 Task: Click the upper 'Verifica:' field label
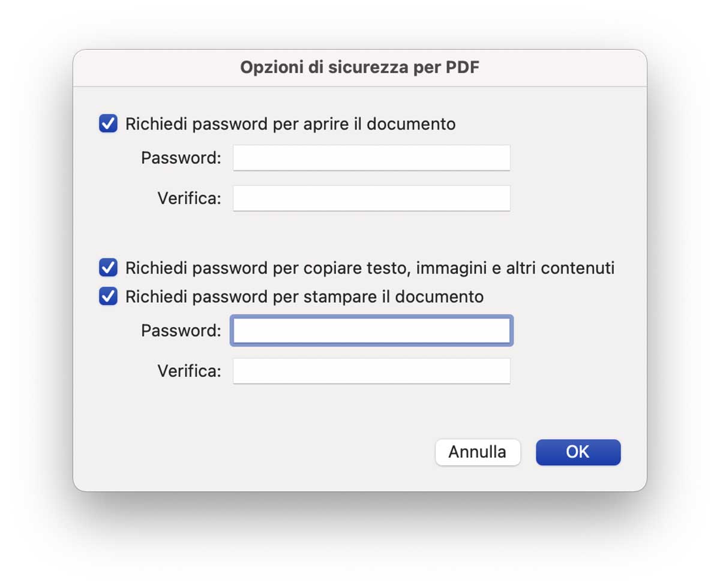(189, 198)
